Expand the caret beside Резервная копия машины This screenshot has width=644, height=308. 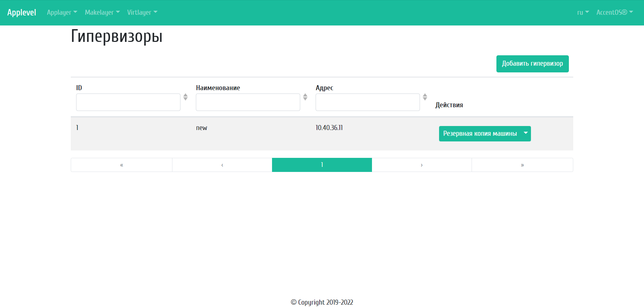(526, 133)
